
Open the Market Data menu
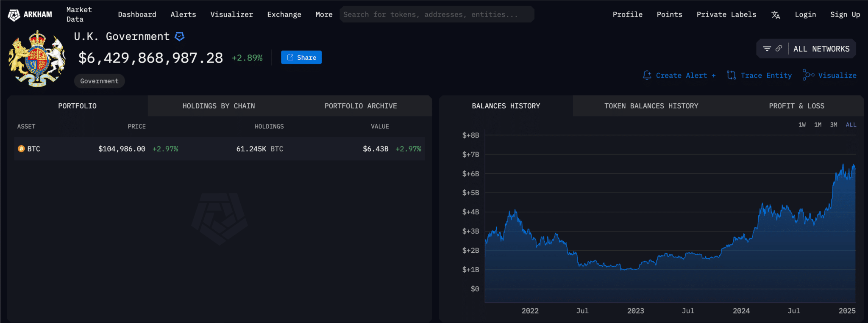pos(79,14)
